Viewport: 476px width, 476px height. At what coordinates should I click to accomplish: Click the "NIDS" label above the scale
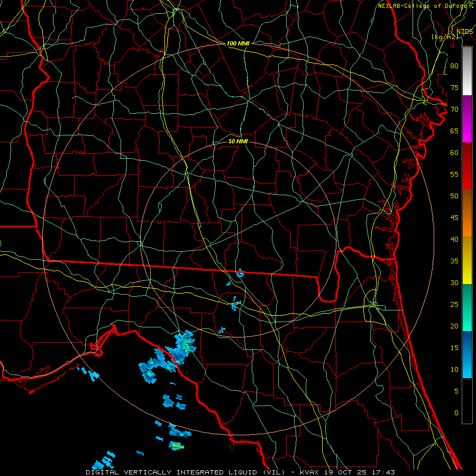[x=464, y=32]
